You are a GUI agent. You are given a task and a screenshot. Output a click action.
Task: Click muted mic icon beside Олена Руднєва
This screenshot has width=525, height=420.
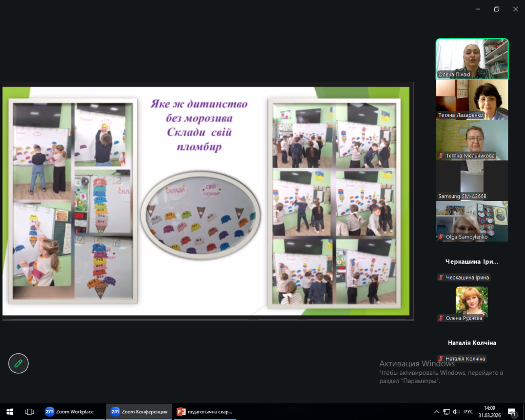click(440, 318)
